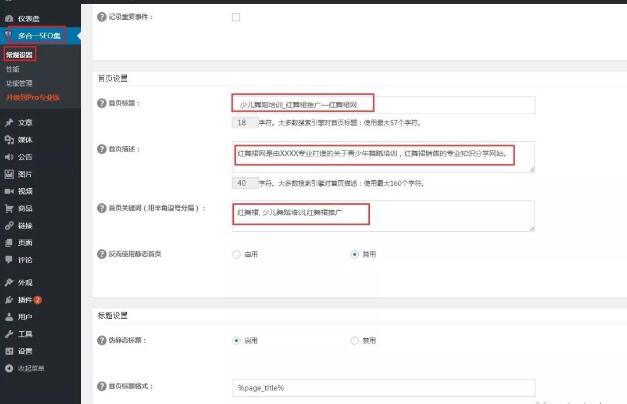
Task: Click the 链接 chain-link icon
Action: click(x=9, y=226)
